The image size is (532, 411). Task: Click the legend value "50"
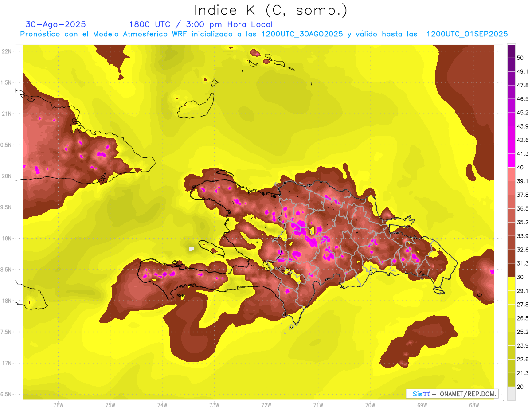click(x=521, y=58)
